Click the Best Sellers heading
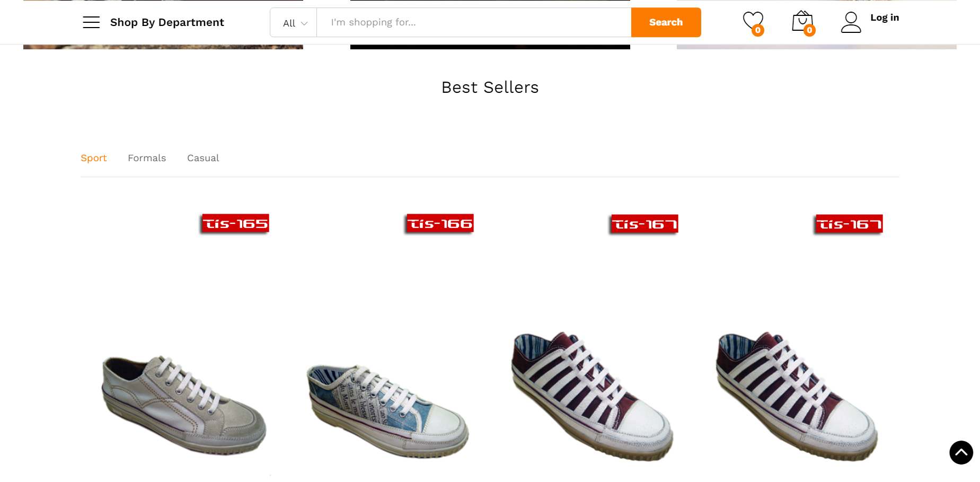 coord(490,87)
